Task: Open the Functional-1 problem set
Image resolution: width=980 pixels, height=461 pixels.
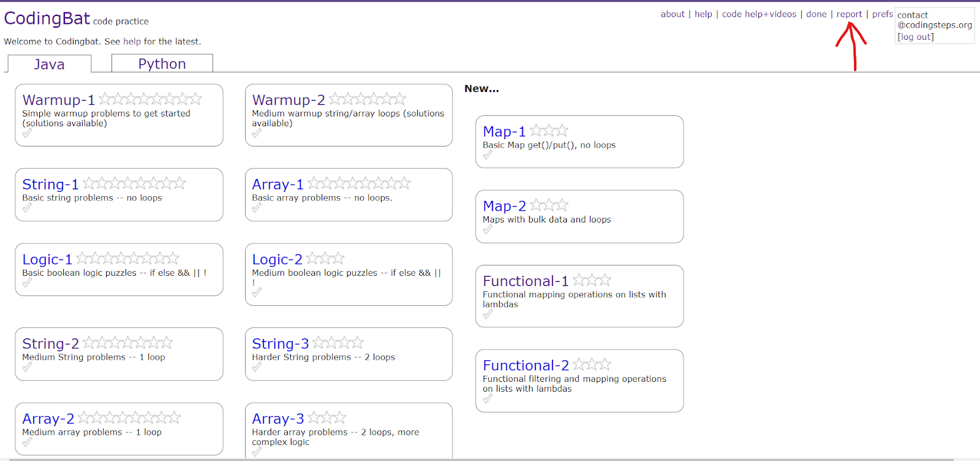Action: pyautogui.click(x=526, y=281)
